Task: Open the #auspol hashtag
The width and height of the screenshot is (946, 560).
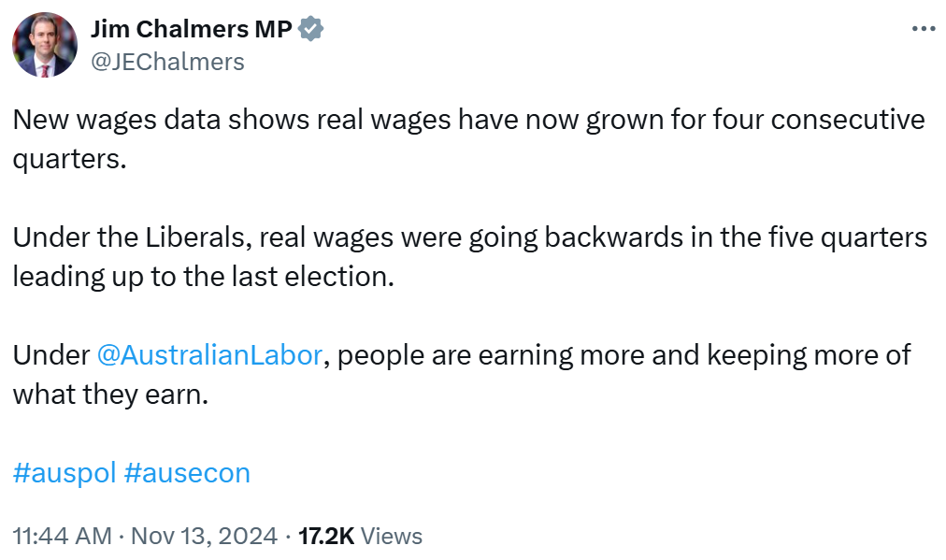Action: [64, 472]
